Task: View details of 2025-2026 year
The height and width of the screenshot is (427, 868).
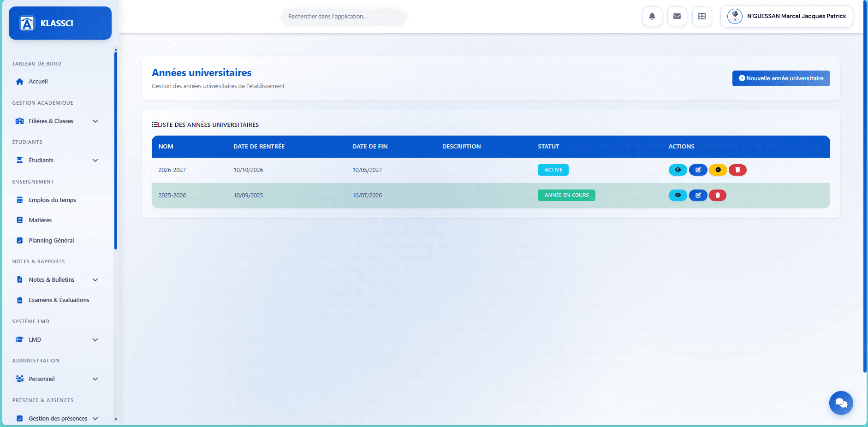Action: pyautogui.click(x=678, y=196)
